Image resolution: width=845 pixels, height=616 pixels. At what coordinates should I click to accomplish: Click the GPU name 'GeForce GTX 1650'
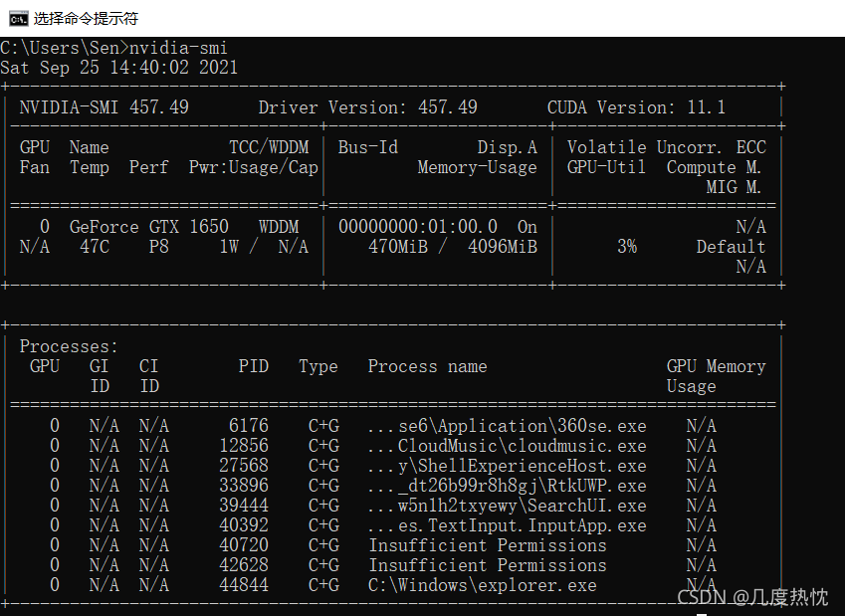[148, 226]
